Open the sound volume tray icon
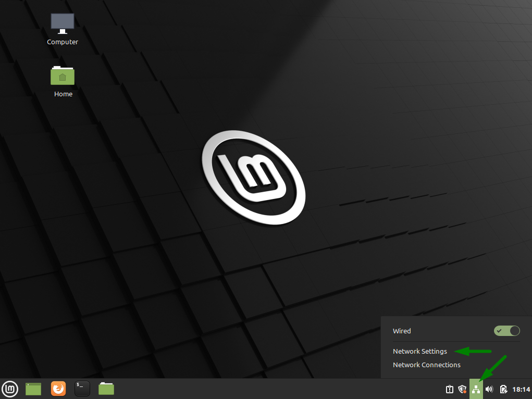This screenshot has width=532, height=399. coord(489,389)
